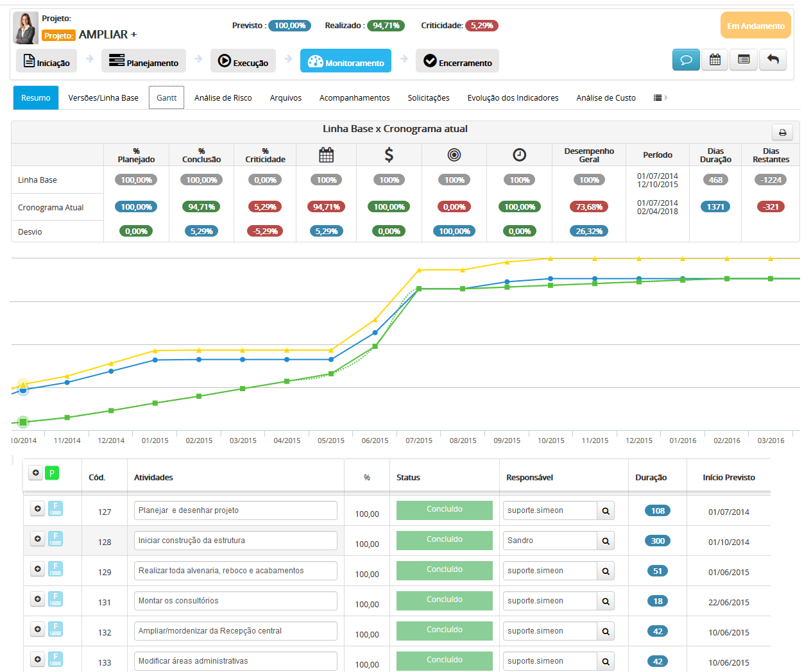
Task: Print the Linha Base x Cronograma table
Action: [x=782, y=132]
